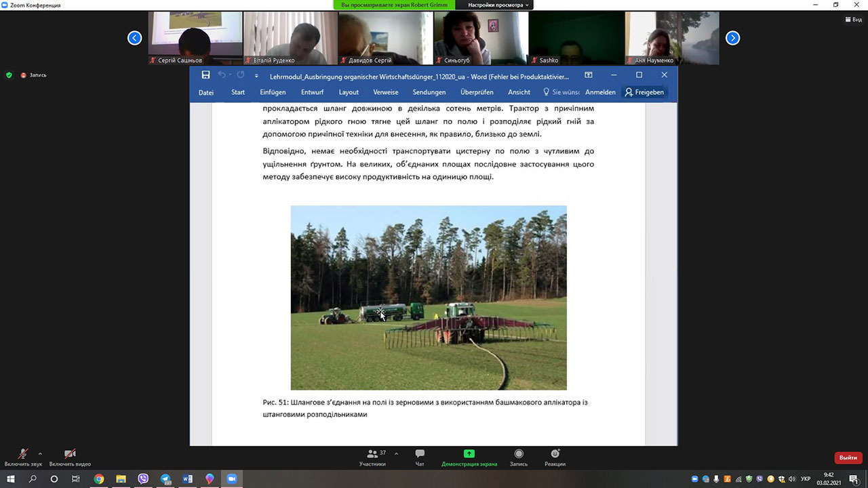
Task: Select Віталій Руденко video thumbnail
Action: tap(290, 38)
